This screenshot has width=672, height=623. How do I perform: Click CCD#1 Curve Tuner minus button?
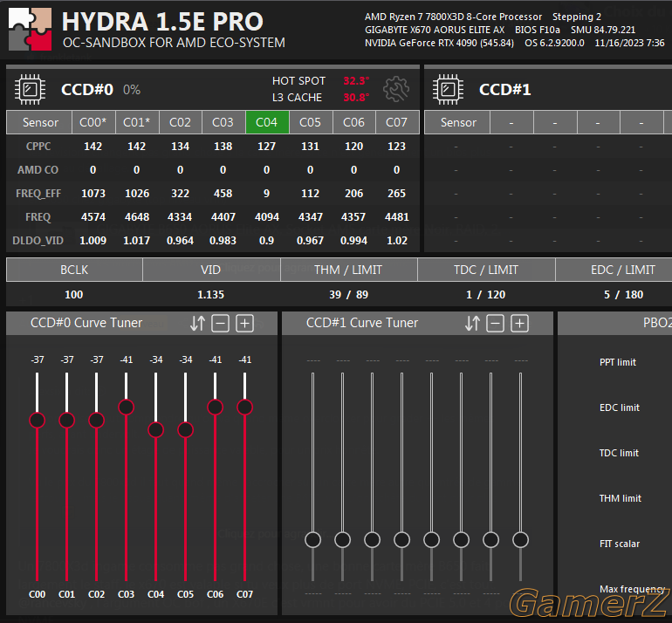tap(495, 323)
